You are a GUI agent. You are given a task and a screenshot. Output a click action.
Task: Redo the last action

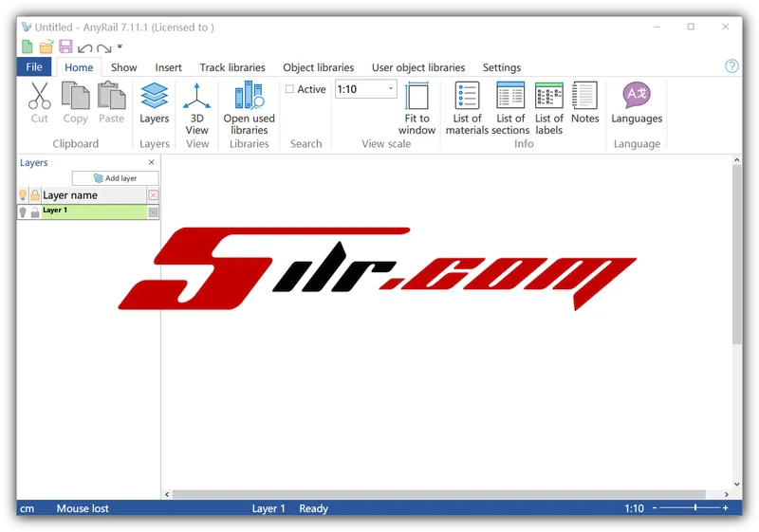103,47
